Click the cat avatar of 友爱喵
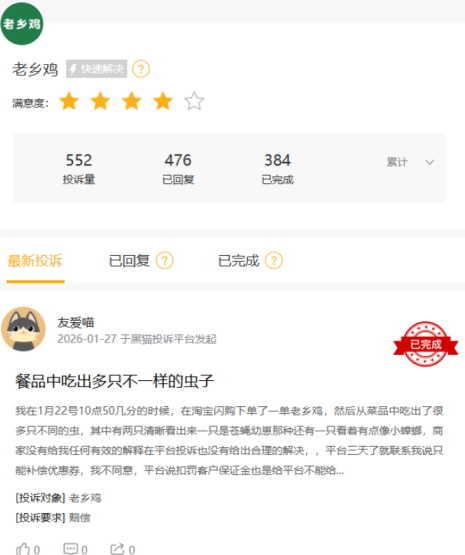The height and width of the screenshot is (555, 465). pos(23,329)
